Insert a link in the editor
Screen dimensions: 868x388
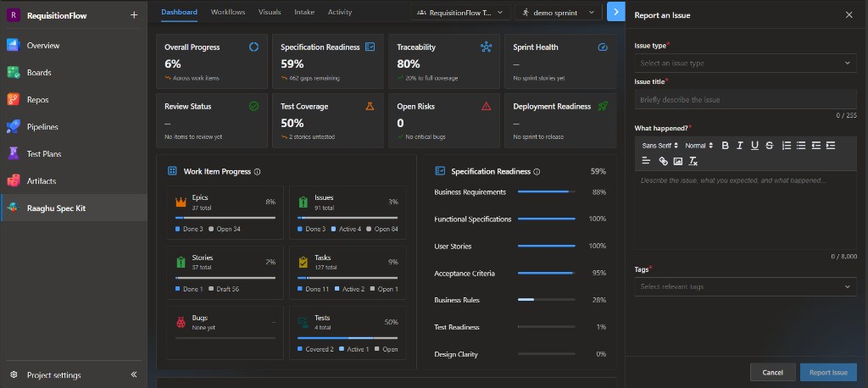pos(663,161)
